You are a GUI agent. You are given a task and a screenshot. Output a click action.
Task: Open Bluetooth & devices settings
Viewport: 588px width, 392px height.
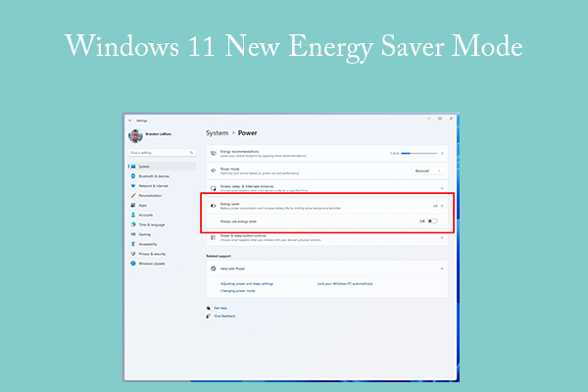tap(153, 175)
